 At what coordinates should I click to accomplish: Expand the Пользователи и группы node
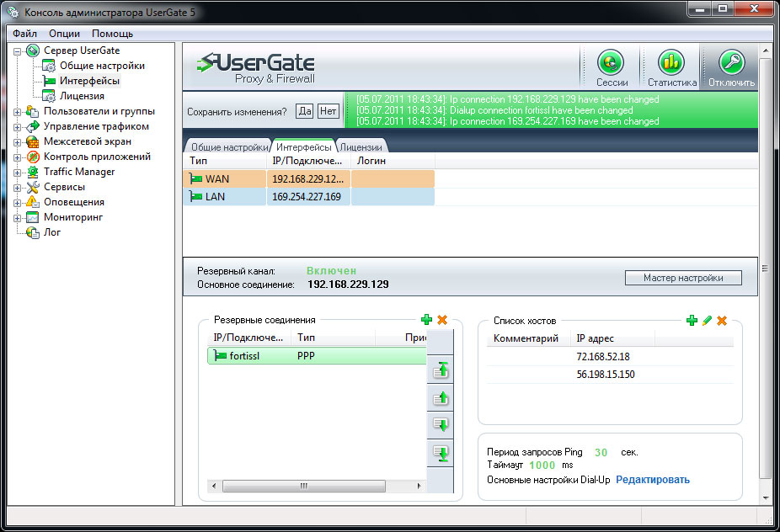tap(18, 112)
